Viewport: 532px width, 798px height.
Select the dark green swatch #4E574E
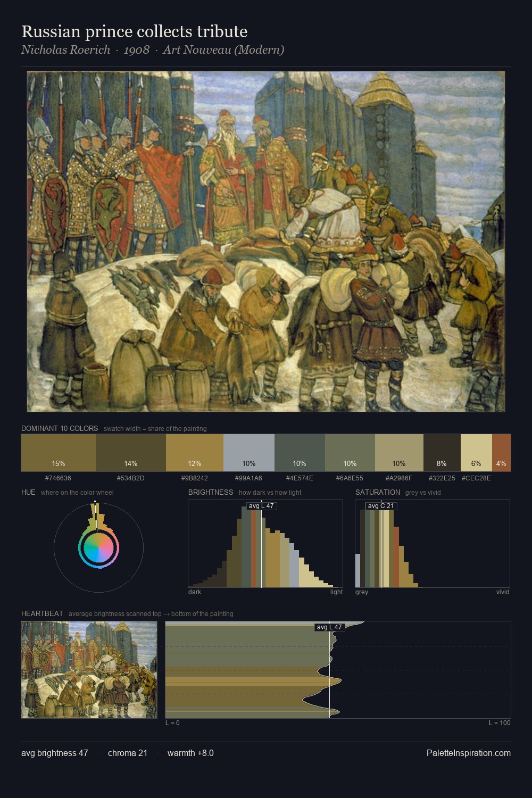300,453
